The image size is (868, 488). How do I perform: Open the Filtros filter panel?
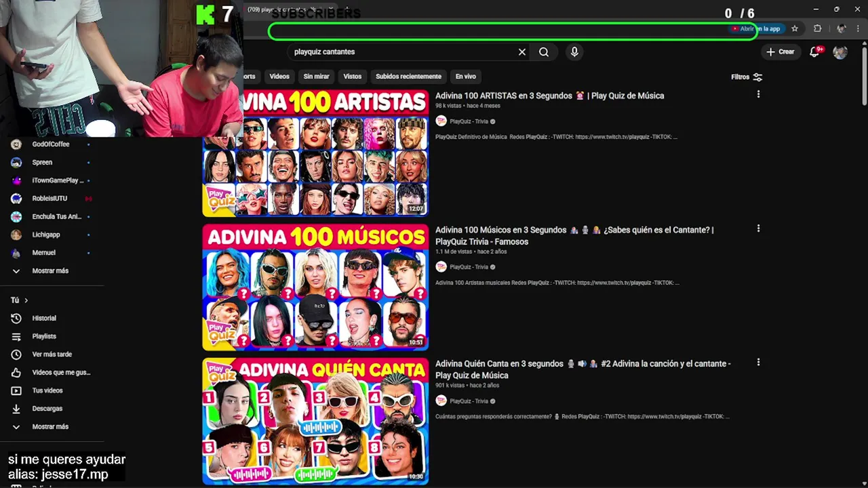point(747,77)
